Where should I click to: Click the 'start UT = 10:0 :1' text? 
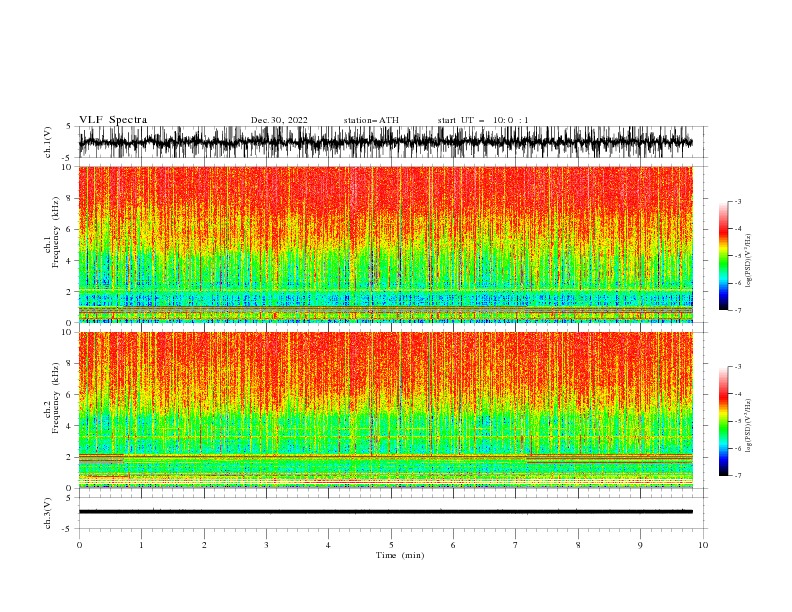[x=483, y=120]
